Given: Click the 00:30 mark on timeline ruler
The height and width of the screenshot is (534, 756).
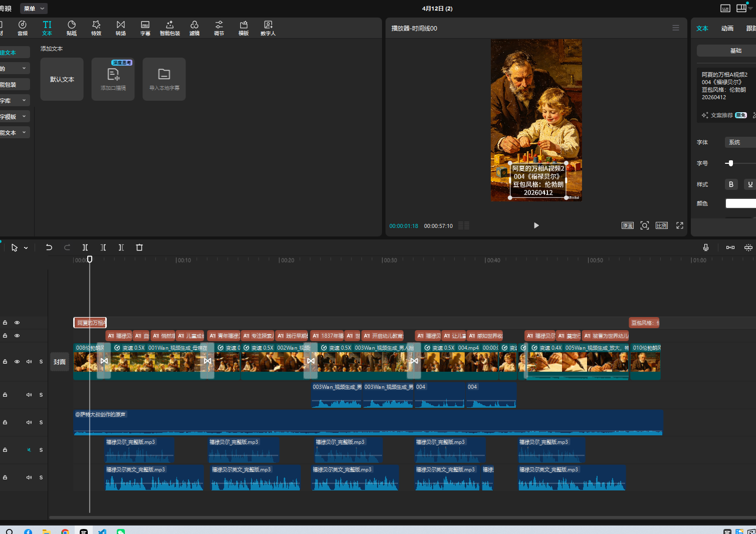Looking at the screenshot, I should point(390,260).
